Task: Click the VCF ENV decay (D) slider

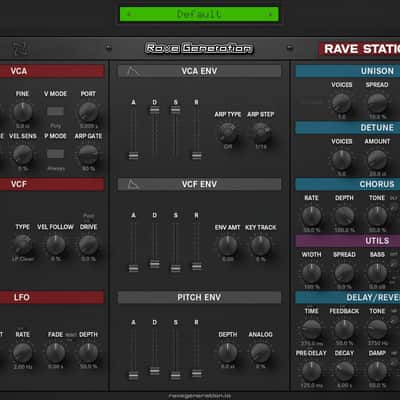Action: pyautogui.click(x=155, y=264)
